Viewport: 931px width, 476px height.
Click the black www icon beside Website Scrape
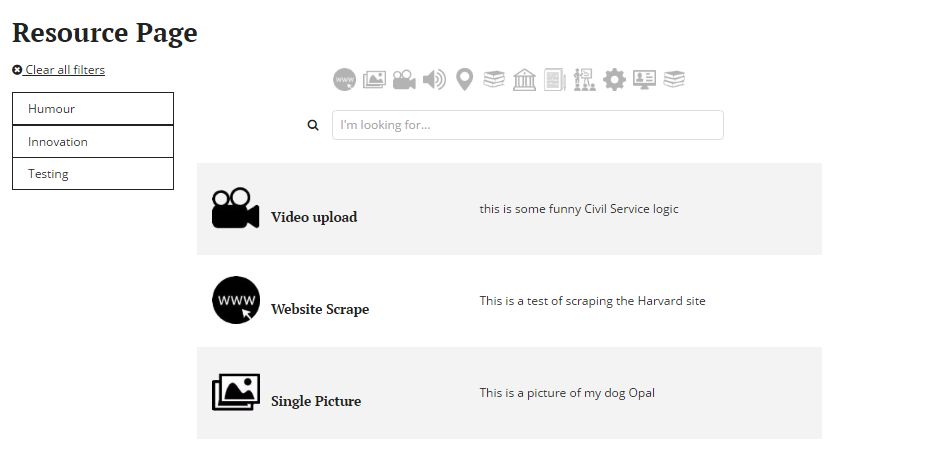coord(236,300)
